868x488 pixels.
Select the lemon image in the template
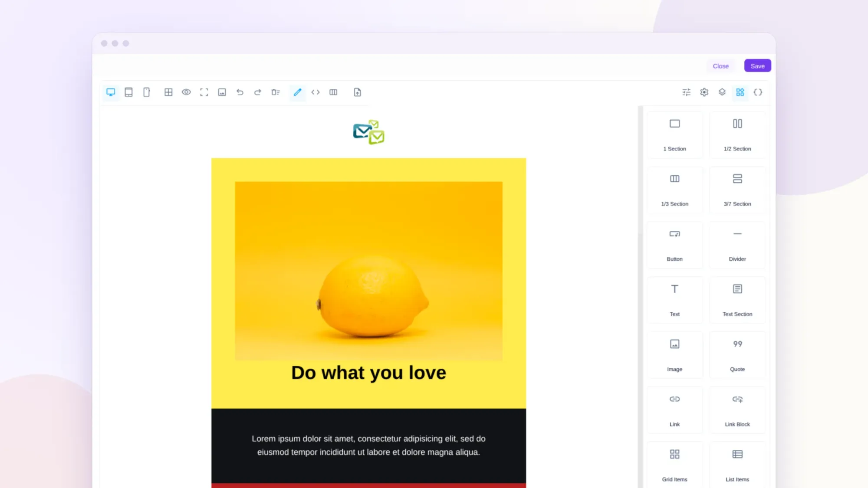click(x=368, y=271)
